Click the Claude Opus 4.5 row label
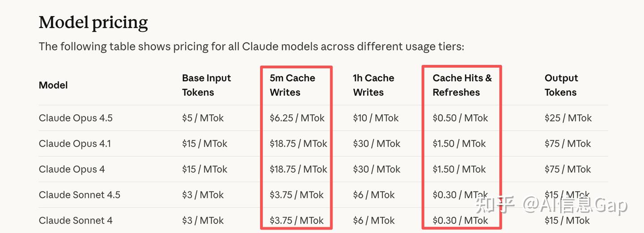The image size is (644, 233). [x=76, y=118]
